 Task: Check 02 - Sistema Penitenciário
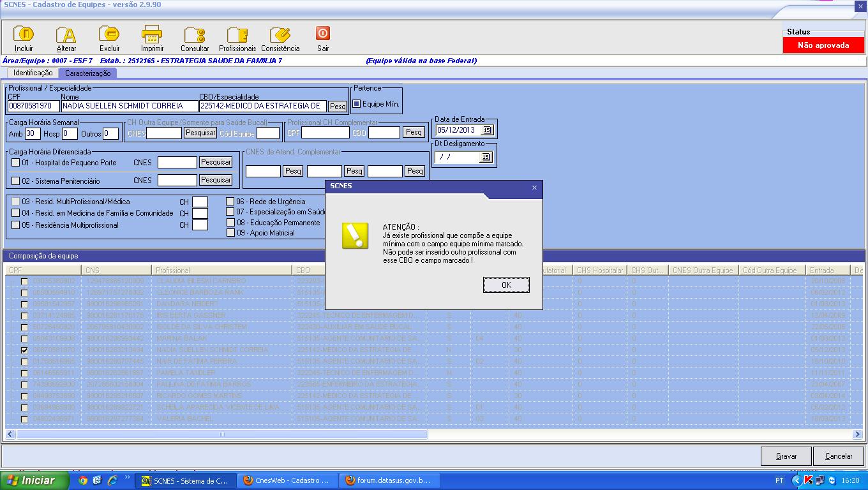[16, 181]
